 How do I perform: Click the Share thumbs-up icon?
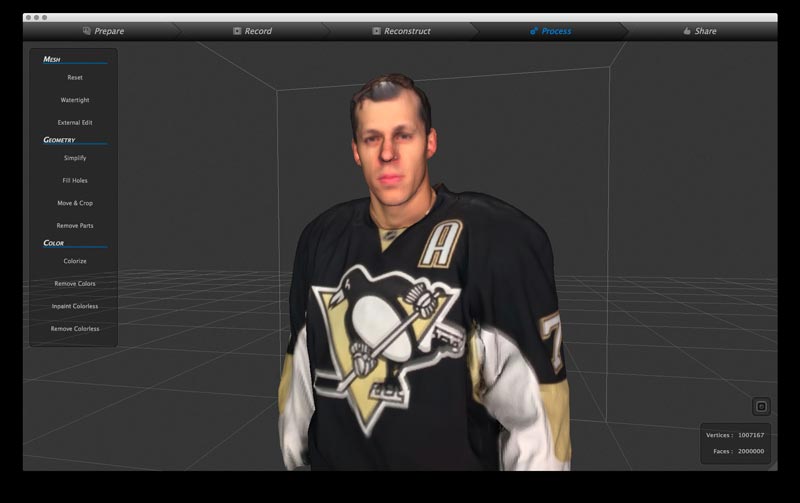(x=687, y=31)
